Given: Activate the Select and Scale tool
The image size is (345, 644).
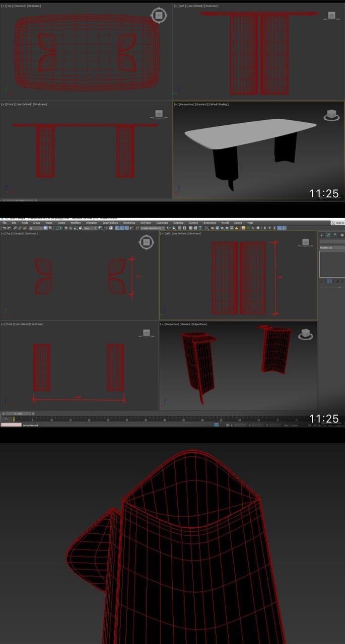Looking at the screenshot, I should pyautogui.click(x=75, y=228).
